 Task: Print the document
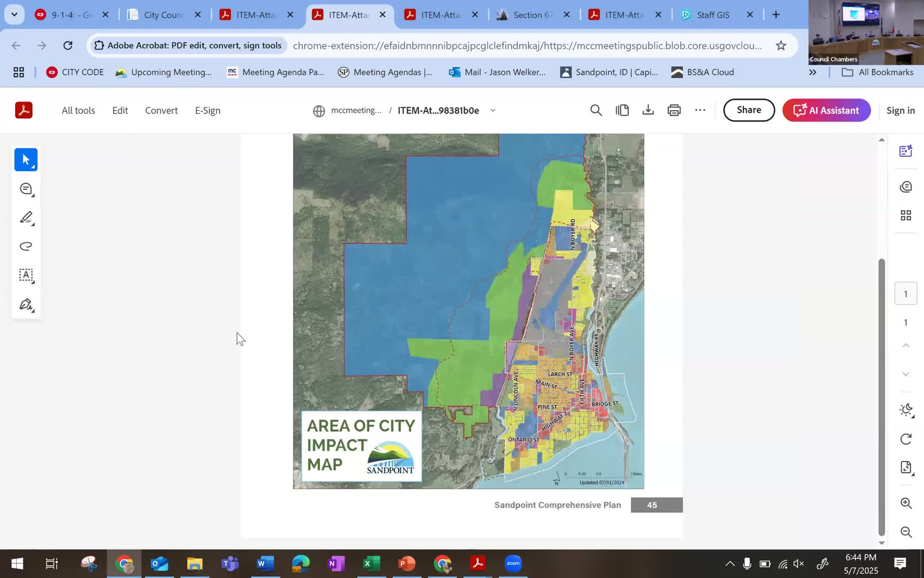tap(674, 110)
